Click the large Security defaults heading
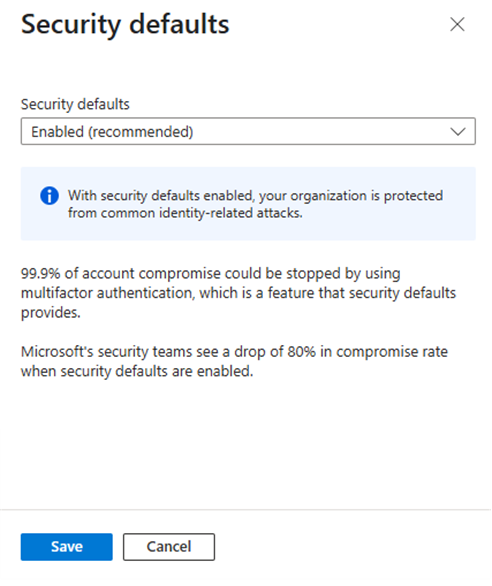The image size is (492, 586). pyautogui.click(x=125, y=25)
